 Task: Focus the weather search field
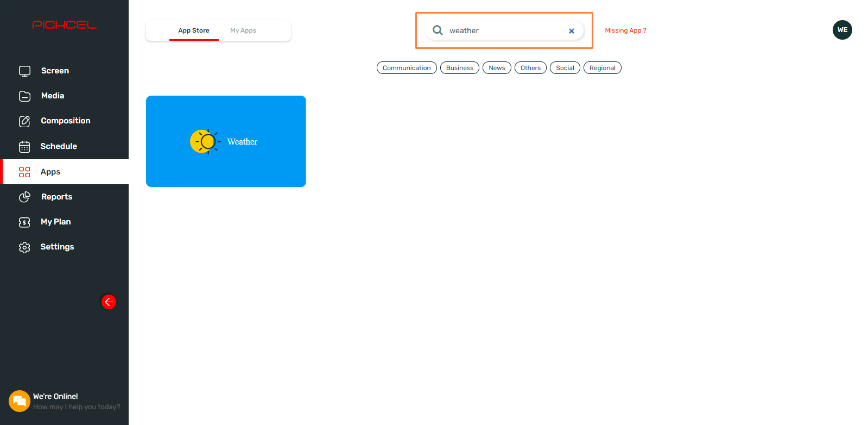pos(504,30)
